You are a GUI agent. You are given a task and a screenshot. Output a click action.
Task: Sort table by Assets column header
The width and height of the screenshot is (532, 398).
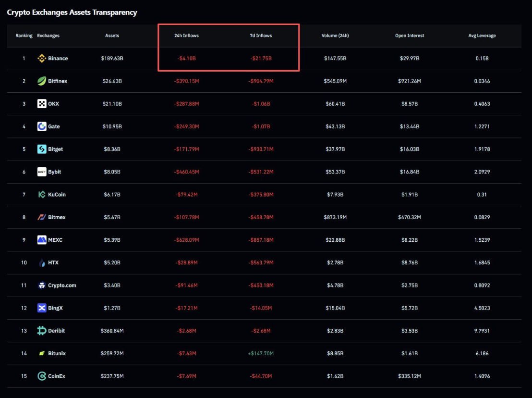pyautogui.click(x=112, y=36)
